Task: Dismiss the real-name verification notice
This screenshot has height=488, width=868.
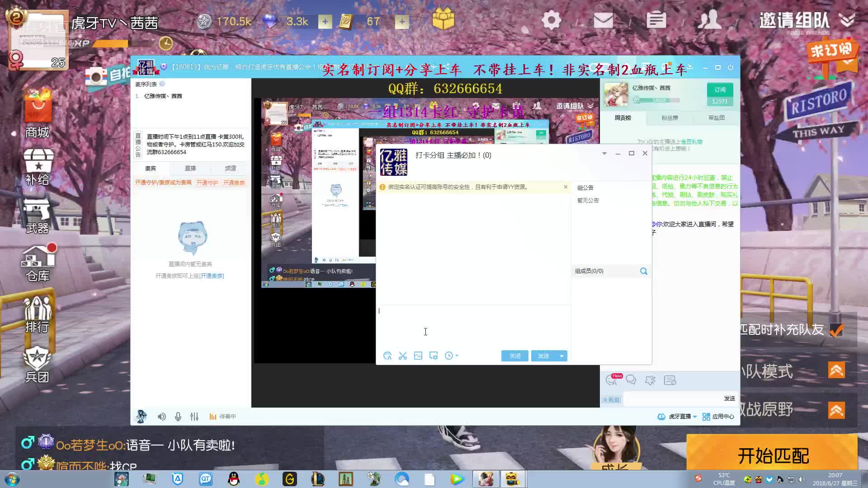Action: (566, 187)
